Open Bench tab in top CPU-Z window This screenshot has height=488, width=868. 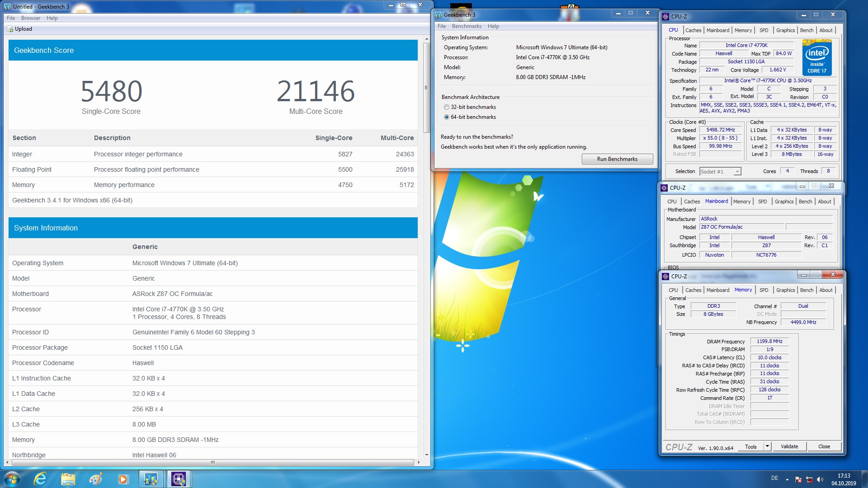pyautogui.click(x=807, y=30)
